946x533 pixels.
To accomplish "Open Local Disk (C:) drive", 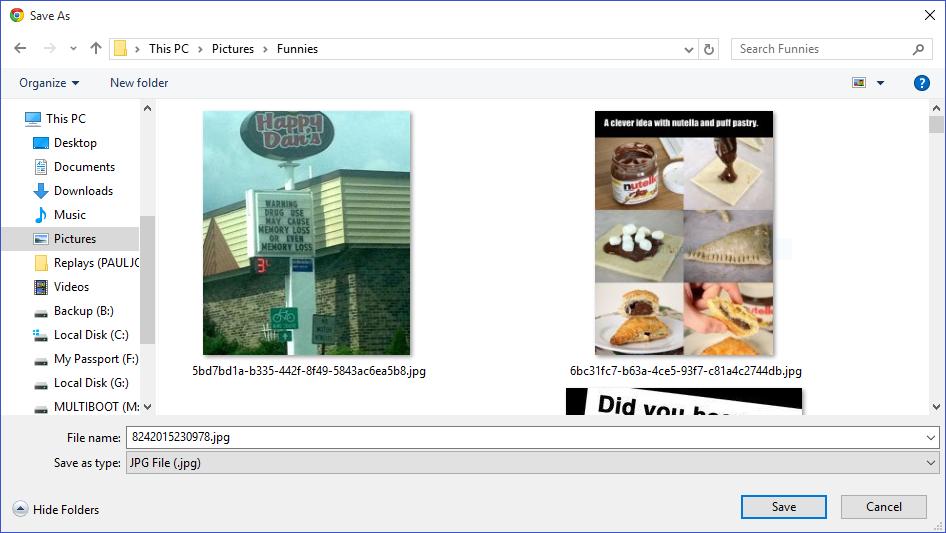I will [x=91, y=335].
